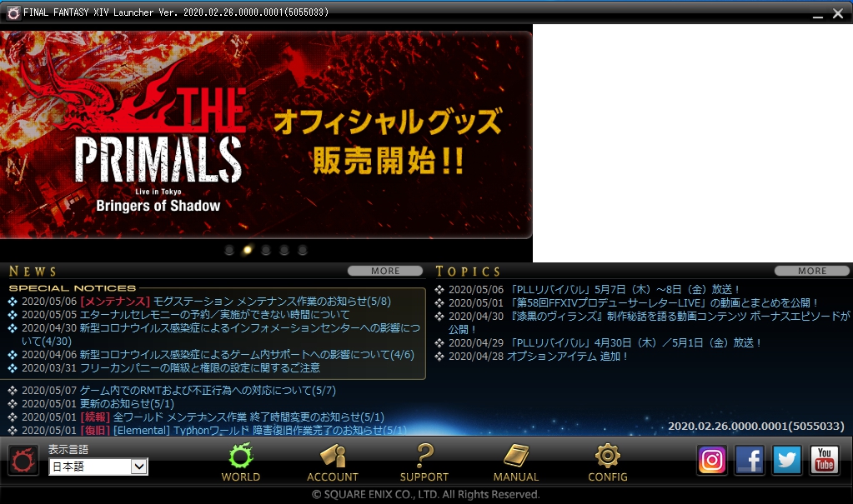853x504 pixels.
Task: Show the fourth banner slide dot
Action: tap(284, 250)
